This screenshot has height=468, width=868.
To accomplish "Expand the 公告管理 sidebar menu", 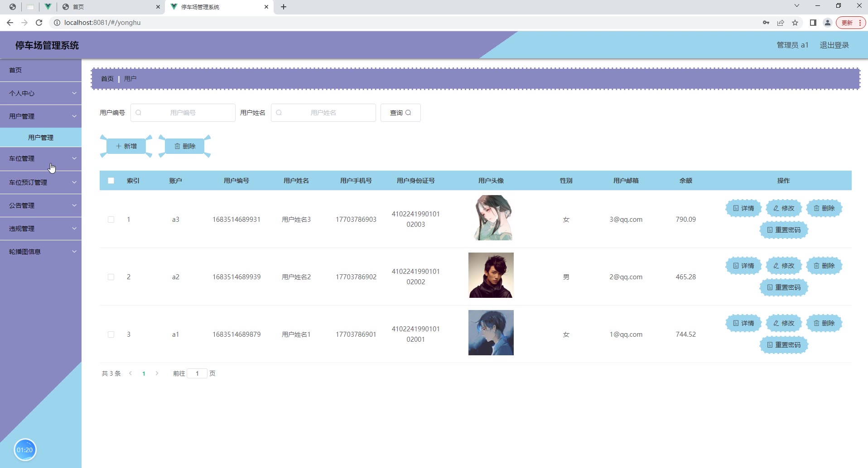I will (41, 205).
